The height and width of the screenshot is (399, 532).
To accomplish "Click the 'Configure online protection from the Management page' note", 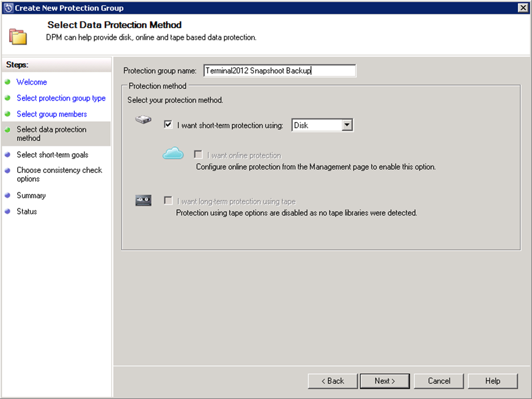I will pos(316,167).
